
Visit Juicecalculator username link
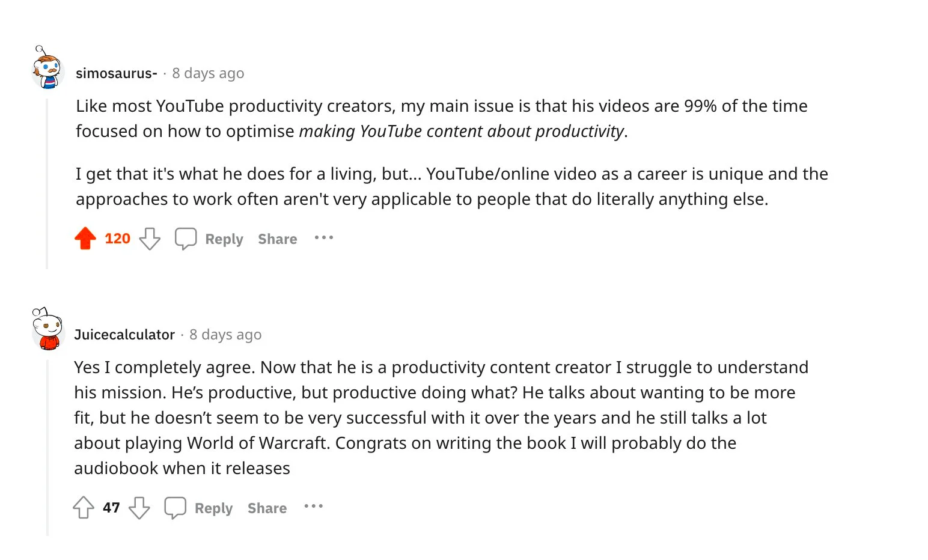coord(124,335)
